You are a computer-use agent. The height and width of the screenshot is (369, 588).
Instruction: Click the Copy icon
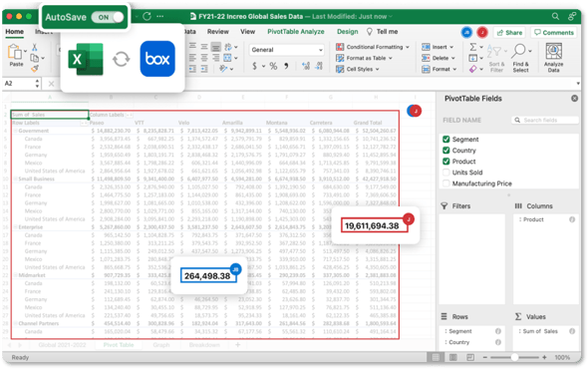[35, 58]
